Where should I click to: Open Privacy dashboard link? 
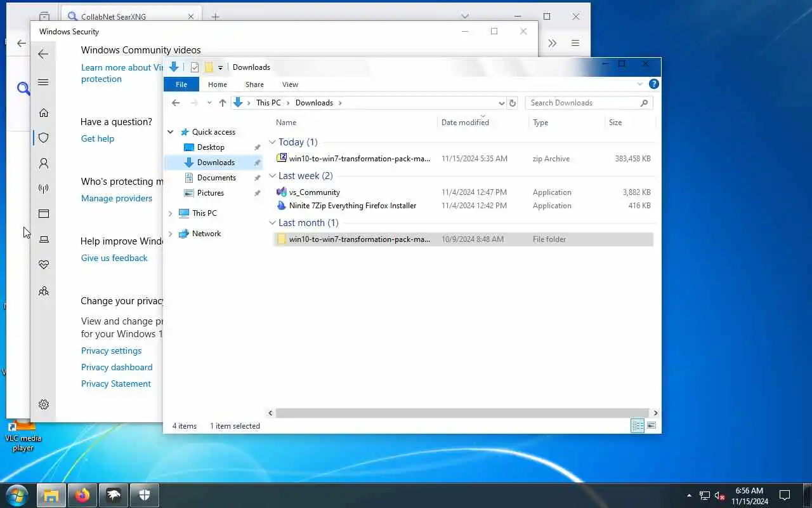pyautogui.click(x=117, y=367)
